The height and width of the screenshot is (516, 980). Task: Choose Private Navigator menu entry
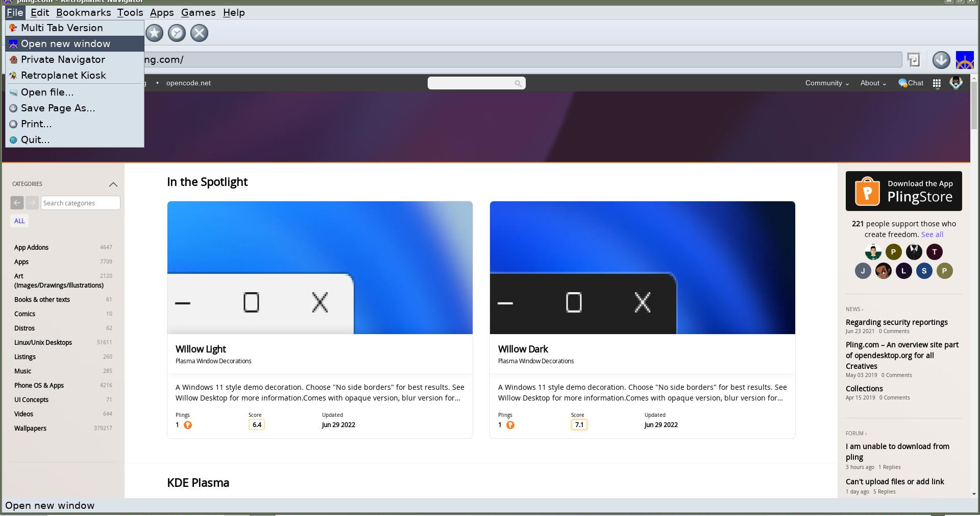pyautogui.click(x=75, y=60)
